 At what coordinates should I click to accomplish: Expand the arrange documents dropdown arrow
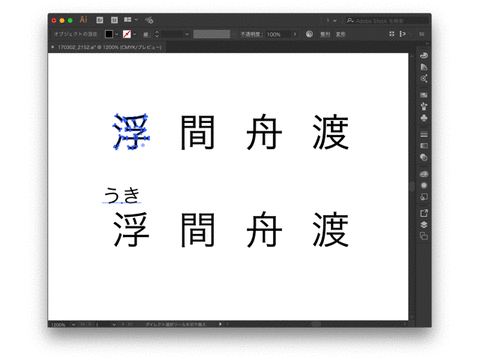pos(136,20)
